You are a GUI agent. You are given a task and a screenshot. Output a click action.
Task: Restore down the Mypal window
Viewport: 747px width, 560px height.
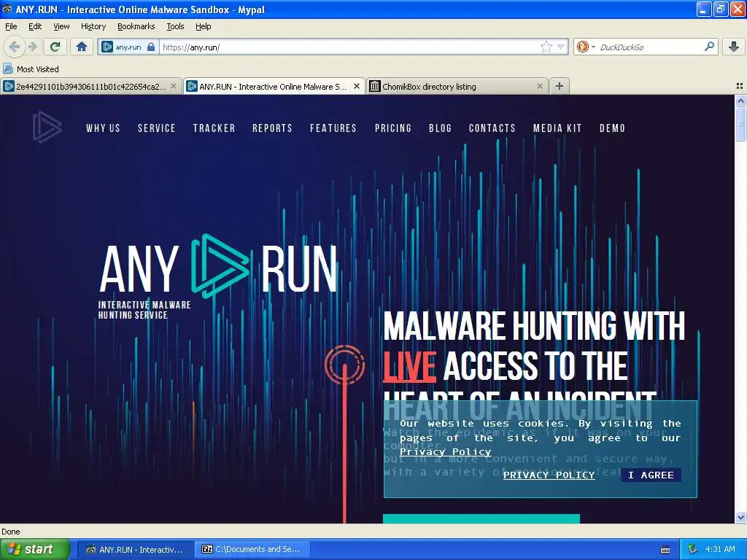tap(721, 9)
